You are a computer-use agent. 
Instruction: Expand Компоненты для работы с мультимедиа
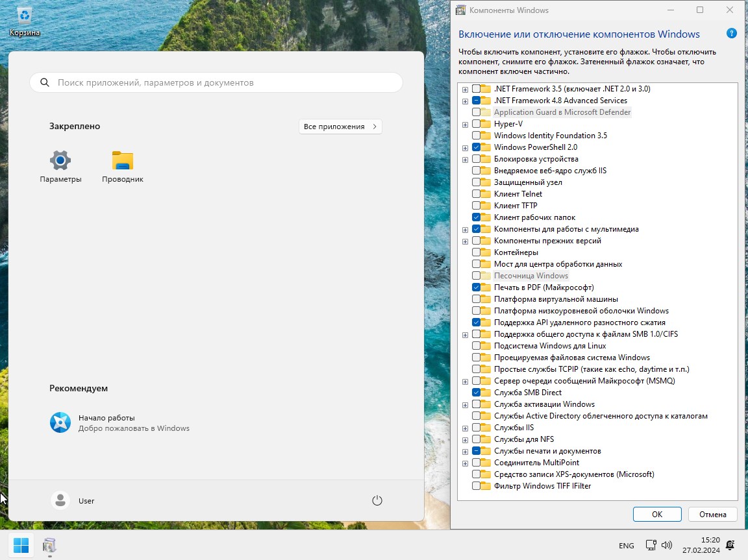point(465,230)
